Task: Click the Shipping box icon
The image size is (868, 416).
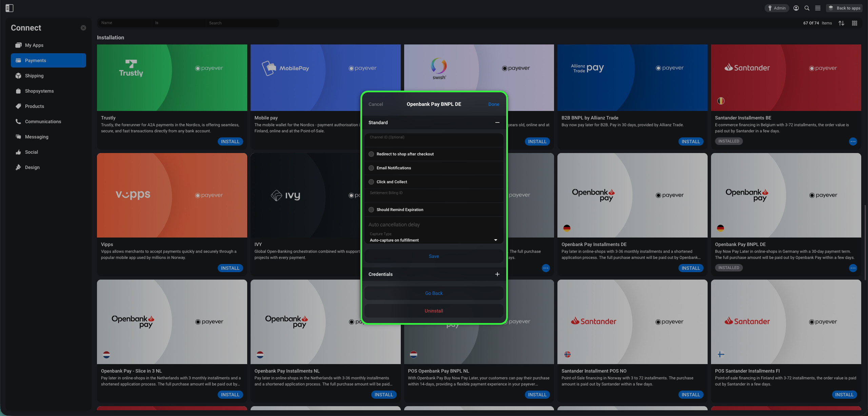Action: click(x=18, y=76)
